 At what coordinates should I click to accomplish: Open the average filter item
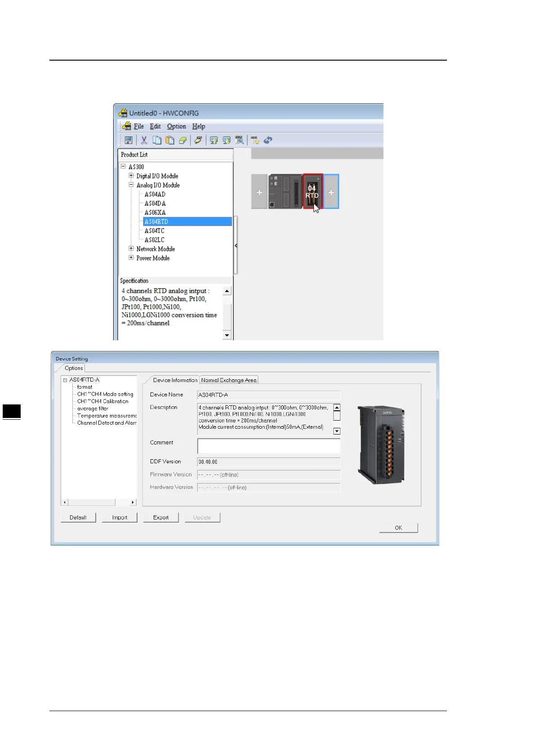(x=93, y=409)
